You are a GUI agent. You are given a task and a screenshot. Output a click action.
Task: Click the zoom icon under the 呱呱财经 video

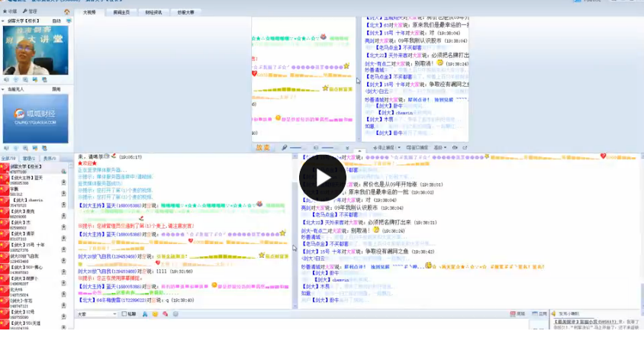(25, 148)
